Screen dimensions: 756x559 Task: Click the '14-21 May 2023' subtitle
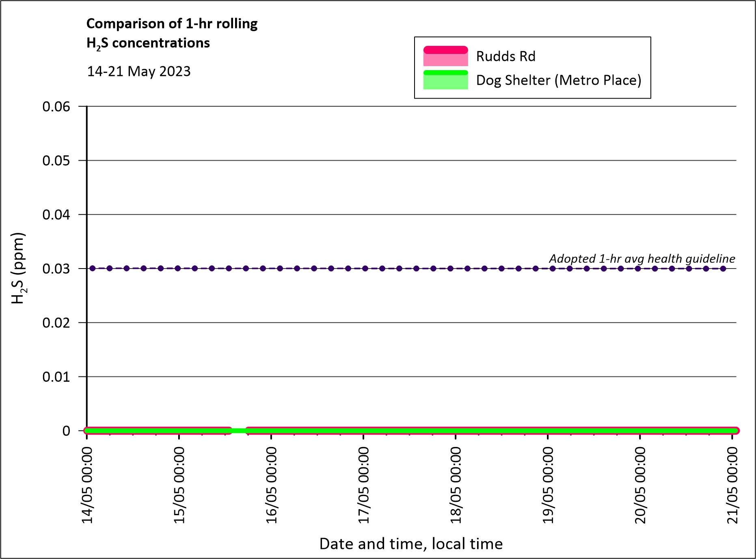tap(139, 71)
